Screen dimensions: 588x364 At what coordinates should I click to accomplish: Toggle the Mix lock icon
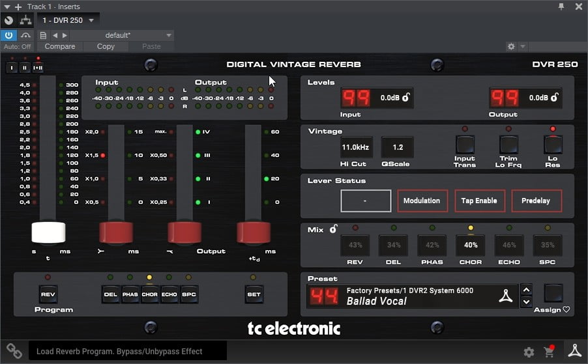coord(333,229)
